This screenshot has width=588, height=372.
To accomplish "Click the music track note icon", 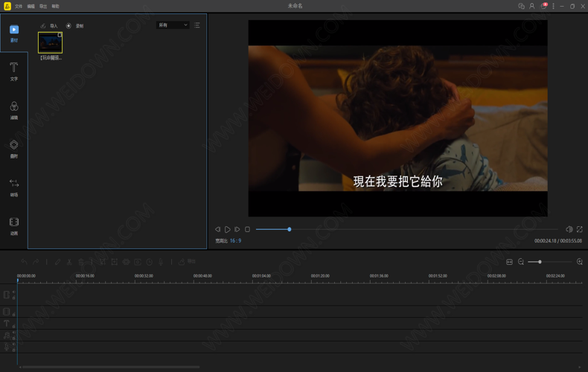I will click(x=7, y=336).
